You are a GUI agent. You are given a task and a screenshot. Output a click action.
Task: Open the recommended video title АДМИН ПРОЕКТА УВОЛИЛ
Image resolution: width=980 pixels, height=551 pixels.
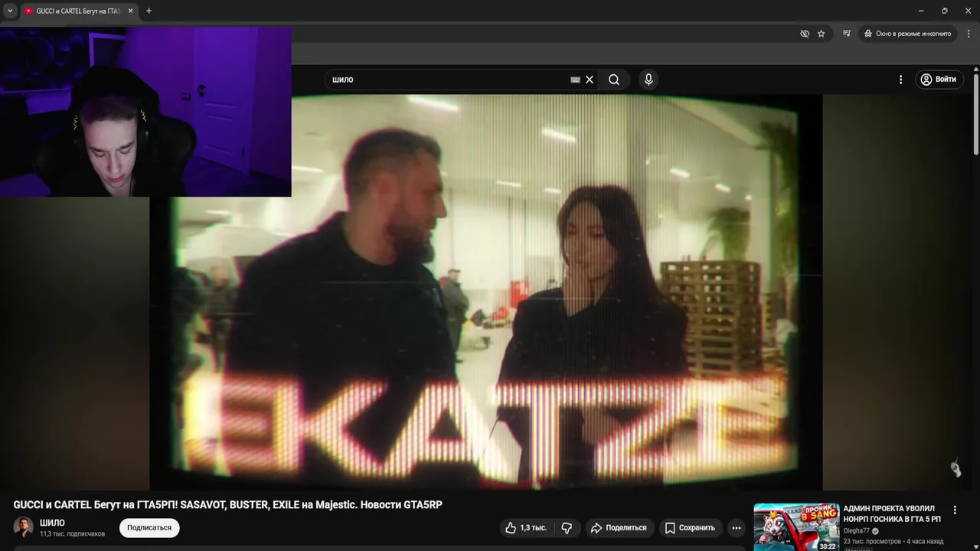pyautogui.click(x=892, y=514)
